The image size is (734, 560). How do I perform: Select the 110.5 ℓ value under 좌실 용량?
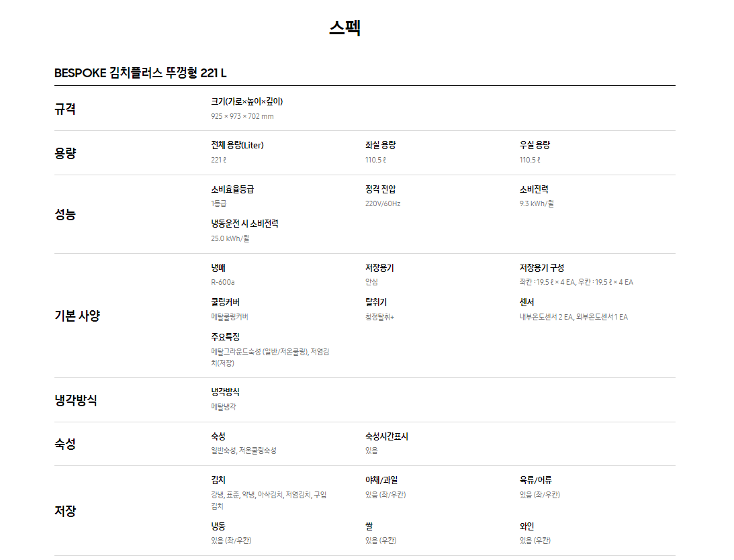[376, 160]
